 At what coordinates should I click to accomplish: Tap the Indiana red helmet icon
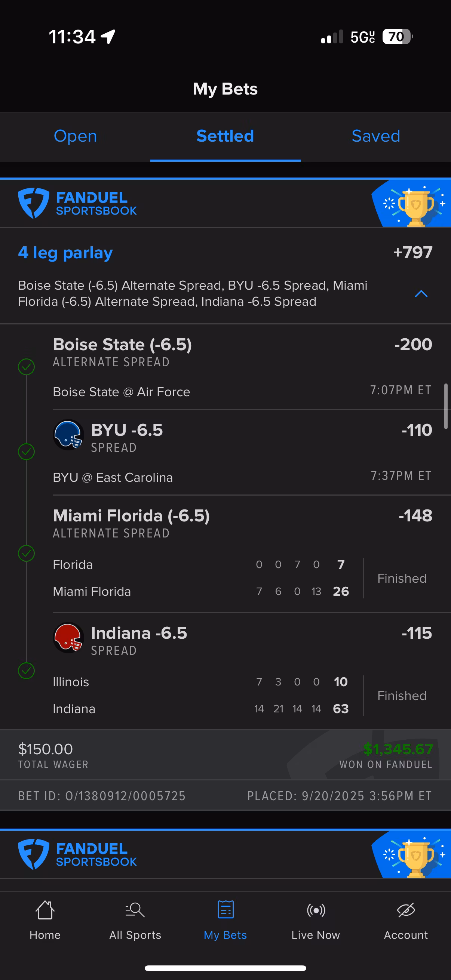tap(68, 638)
